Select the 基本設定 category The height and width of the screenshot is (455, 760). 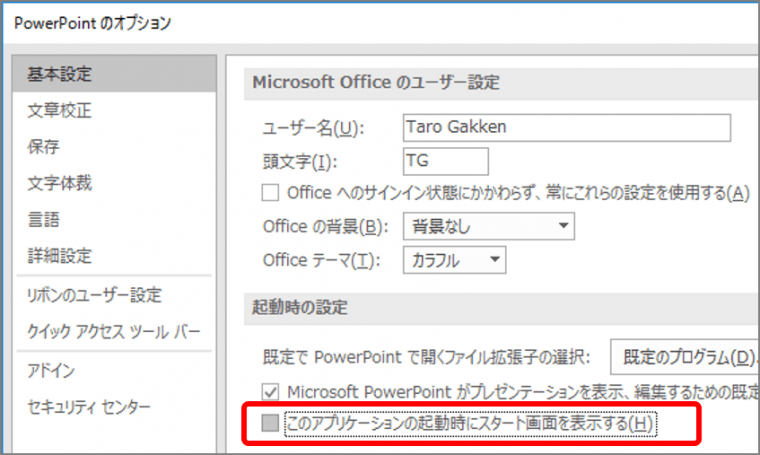(x=114, y=74)
